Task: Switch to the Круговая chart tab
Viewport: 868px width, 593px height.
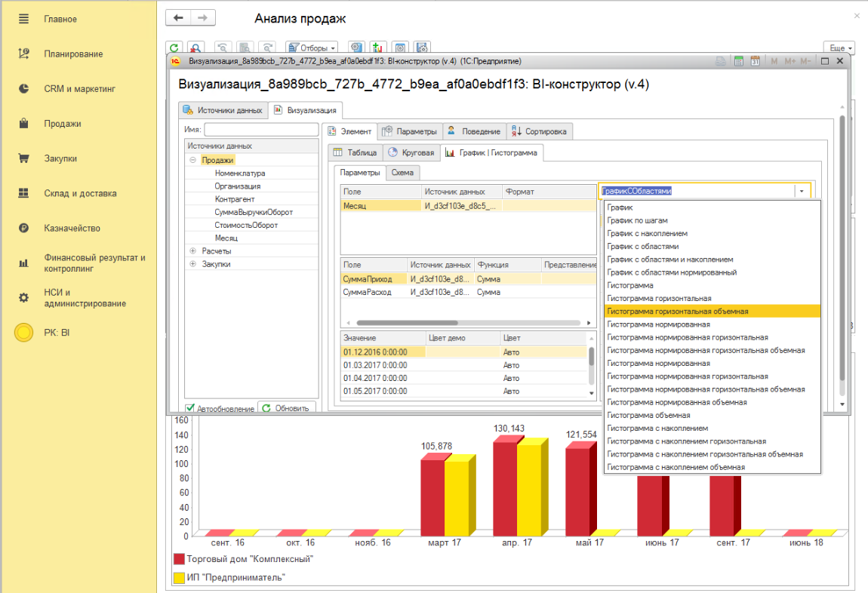Action: 411,152
